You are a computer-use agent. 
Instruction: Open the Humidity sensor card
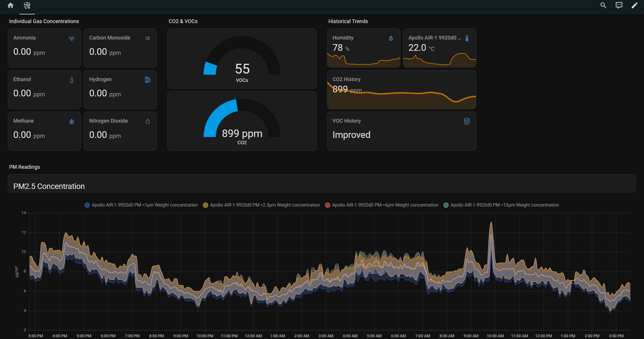click(363, 48)
